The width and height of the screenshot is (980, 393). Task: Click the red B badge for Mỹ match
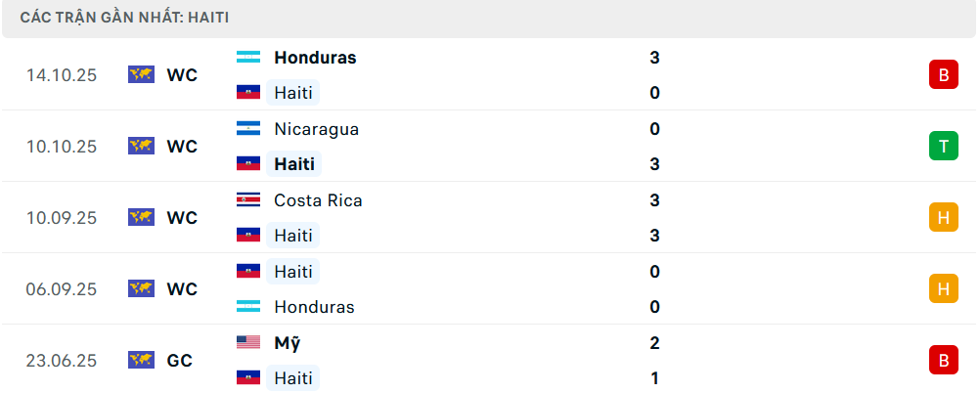pyautogui.click(x=943, y=360)
